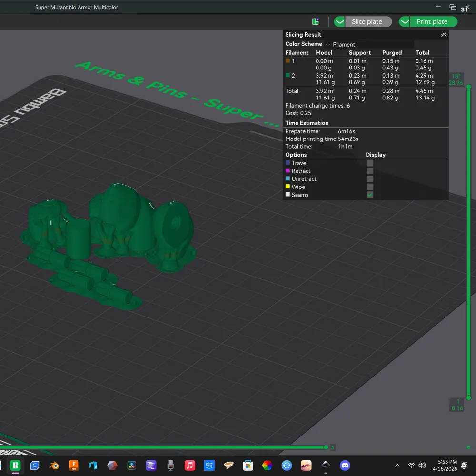Image resolution: width=476 pixels, height=476 pixels.
Task: Click the yellow Wipe color swatch
Action: click(x=288, y=187)
